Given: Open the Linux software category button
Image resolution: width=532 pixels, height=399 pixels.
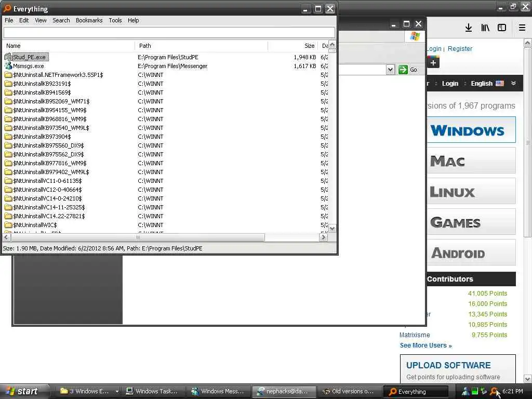Looking at the screenshot, I should pyautogui.click(x=471, y=191).
